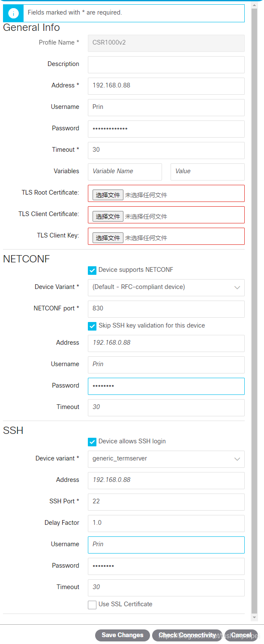Choose a file for TLS Root Certificate
The height and width of the screenshot is (644, 264).
click(108, 194)
